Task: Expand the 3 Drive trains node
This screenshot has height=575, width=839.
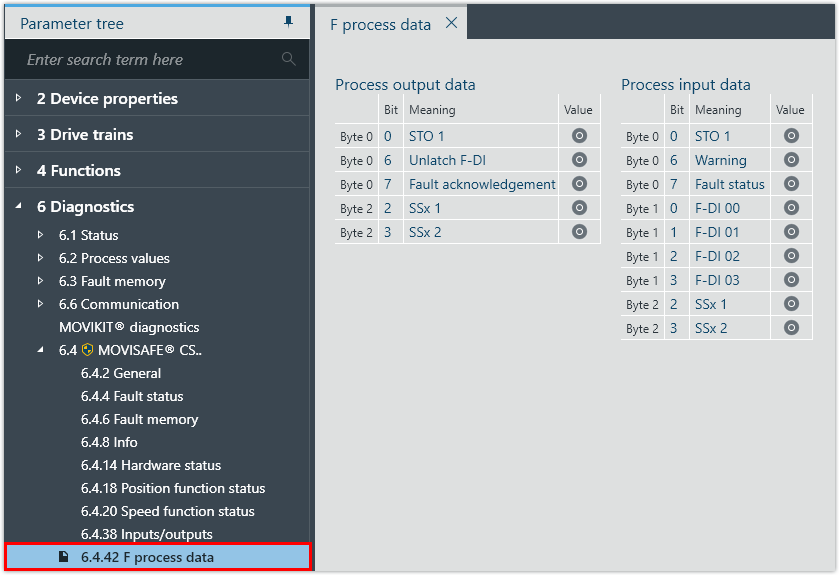Action: [x=18, y=134]
